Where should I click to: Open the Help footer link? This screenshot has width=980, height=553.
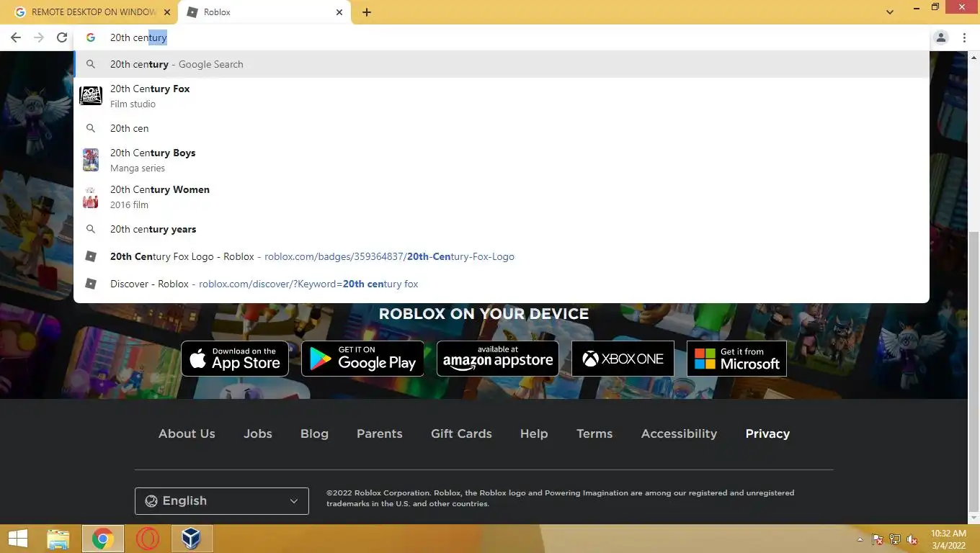[x=534, y=433]
